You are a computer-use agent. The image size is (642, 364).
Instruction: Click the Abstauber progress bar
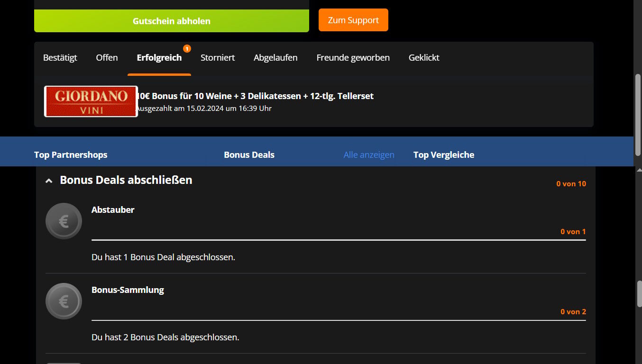339,240
